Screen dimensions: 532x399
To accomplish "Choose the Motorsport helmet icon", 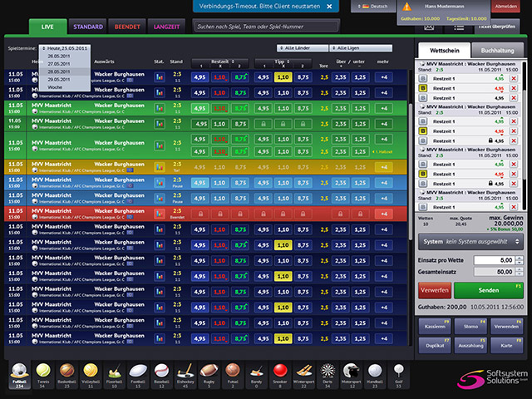I will [351, 375].
